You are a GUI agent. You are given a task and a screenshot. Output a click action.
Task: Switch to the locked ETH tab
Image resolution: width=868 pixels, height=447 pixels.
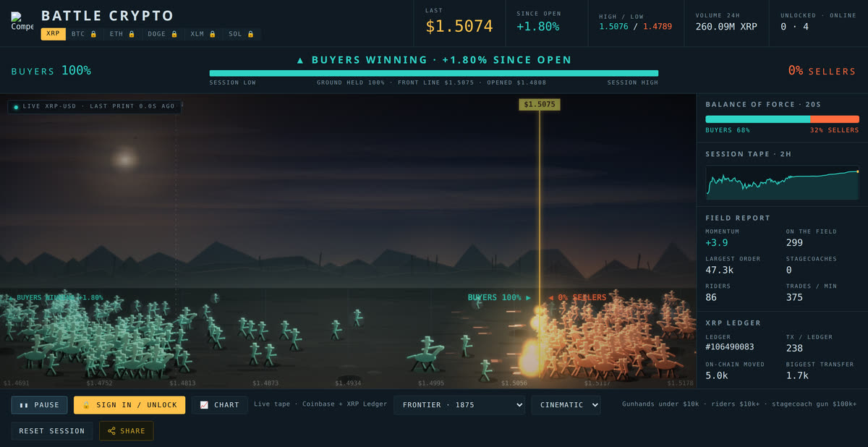[x=122, y=34]
